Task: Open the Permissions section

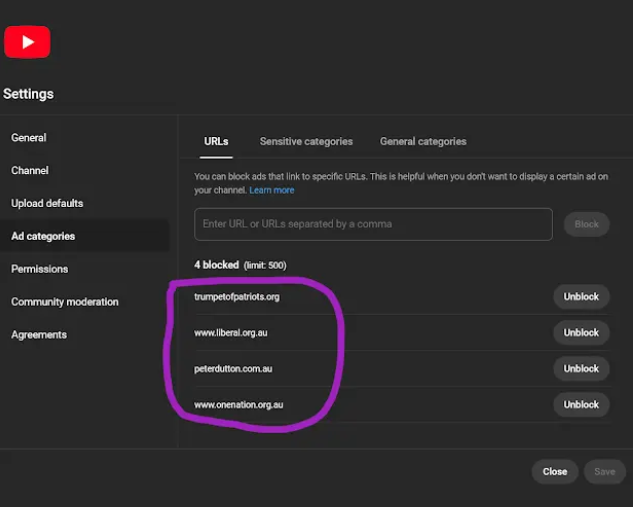Action: [40, 269]
